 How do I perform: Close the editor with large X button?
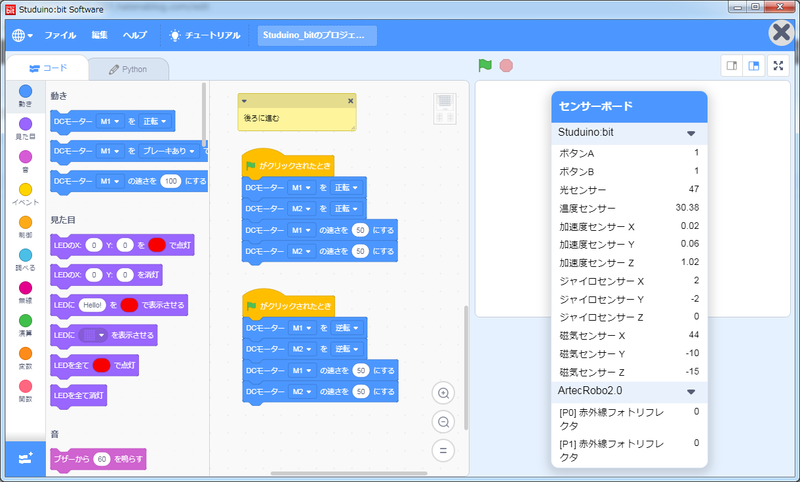tap(781, 33)
